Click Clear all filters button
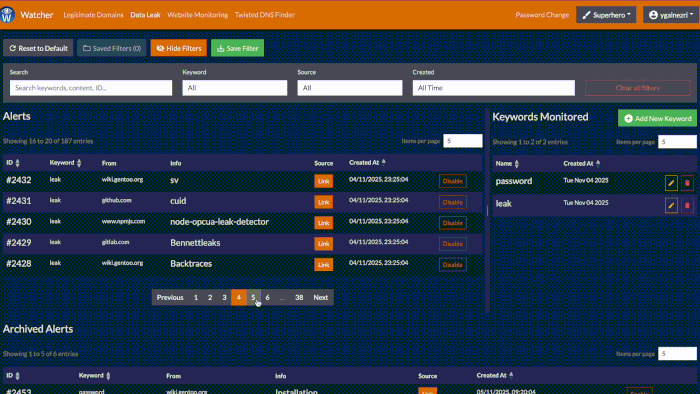This screenshot has height=394, width=700. [638, 88]
